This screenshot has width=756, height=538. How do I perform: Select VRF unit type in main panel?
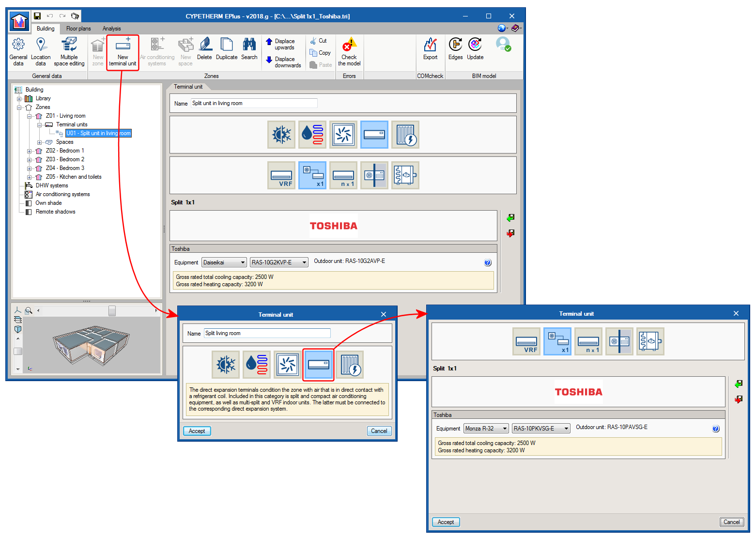click(x=281, y=175)
